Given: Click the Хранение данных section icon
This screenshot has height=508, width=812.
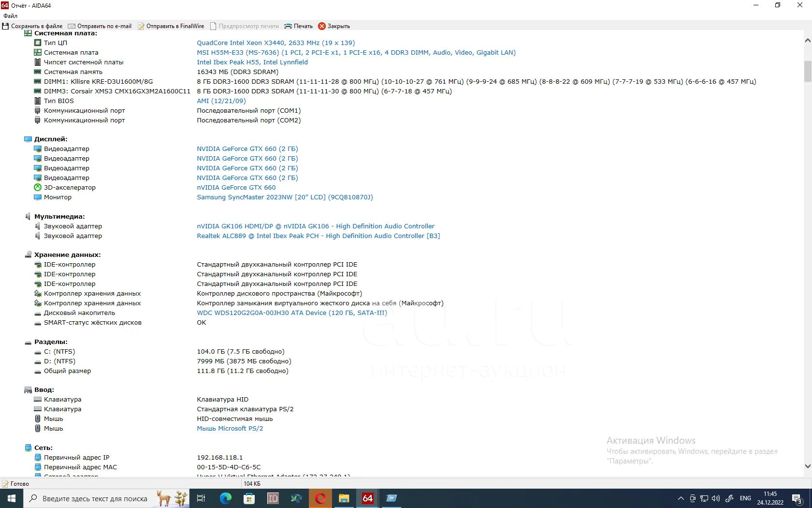Looking at the screenshot, I should tap(28, 254).
